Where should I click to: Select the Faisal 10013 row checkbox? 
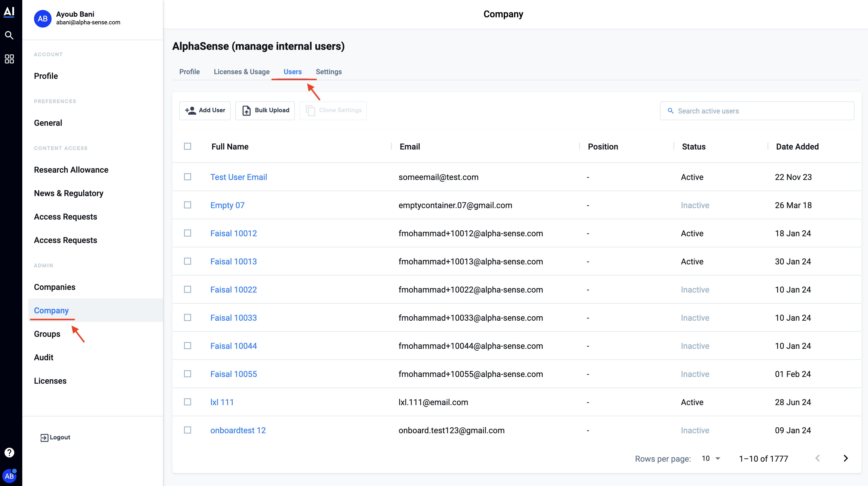pyautogui.click(x=187, y=261)
